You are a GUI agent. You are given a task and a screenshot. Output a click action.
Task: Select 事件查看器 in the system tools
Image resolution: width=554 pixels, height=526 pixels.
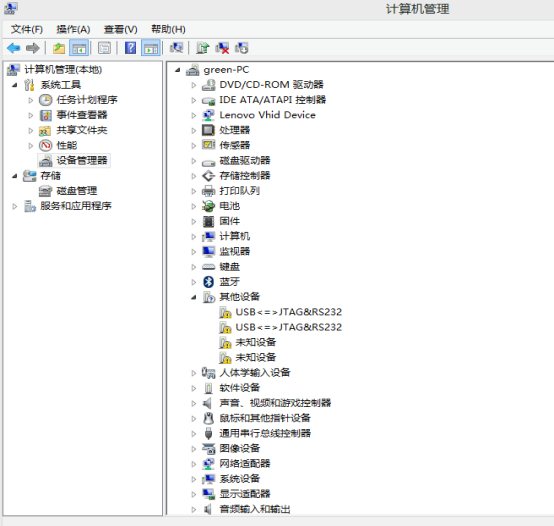click(x=82, y=115)
